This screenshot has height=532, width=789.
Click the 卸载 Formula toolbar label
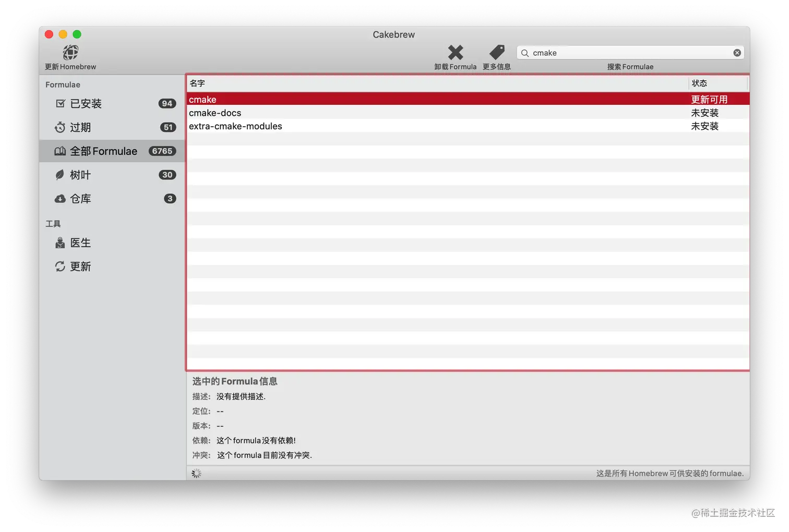coord(456,67)
